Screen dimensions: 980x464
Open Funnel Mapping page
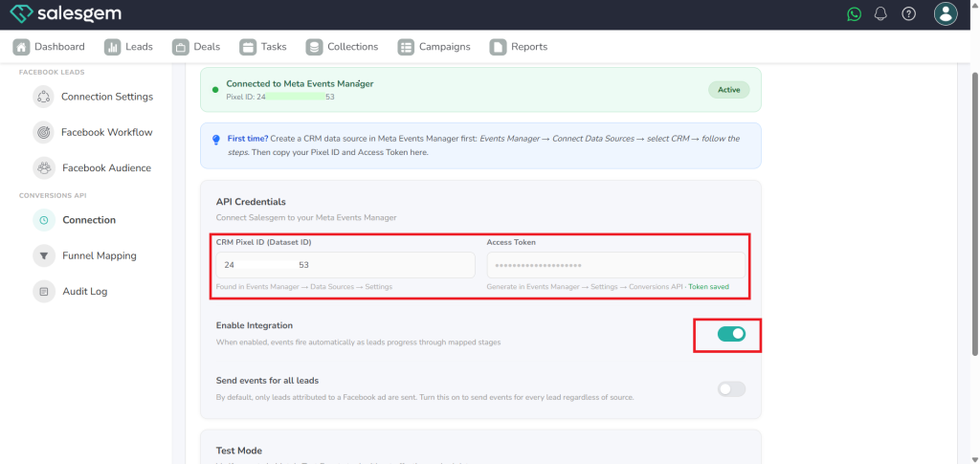tap(100, 255)
